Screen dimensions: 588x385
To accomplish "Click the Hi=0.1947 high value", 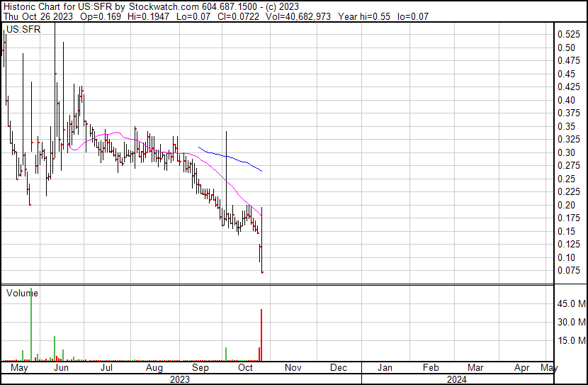I will [x=149, y=16].
